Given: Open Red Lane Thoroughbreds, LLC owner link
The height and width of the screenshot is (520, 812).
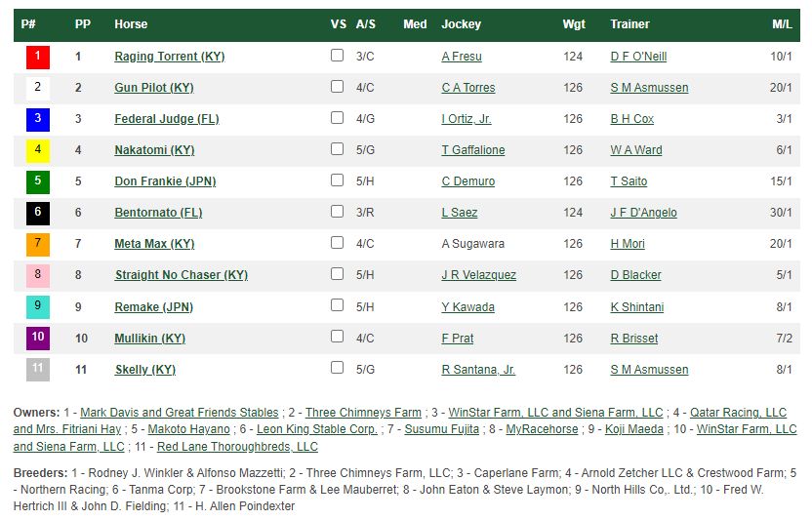Looking at the screenshot, I should coord(237,447).
